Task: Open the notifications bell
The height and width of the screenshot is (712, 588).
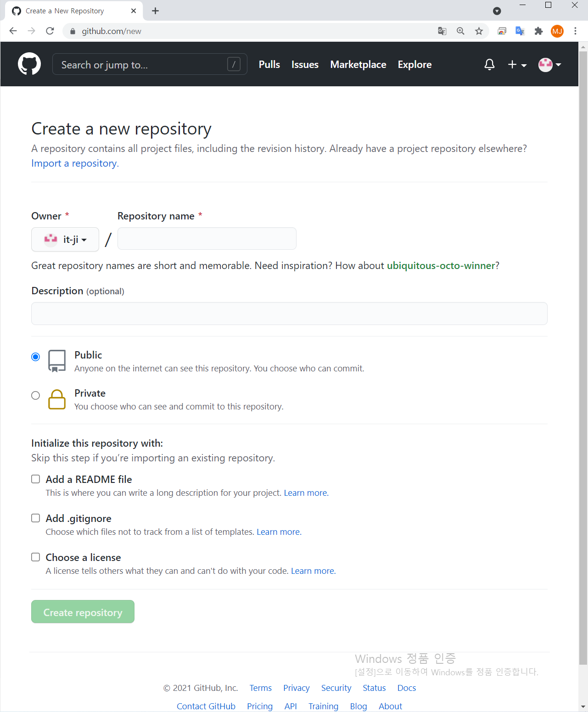Action: 489,65
